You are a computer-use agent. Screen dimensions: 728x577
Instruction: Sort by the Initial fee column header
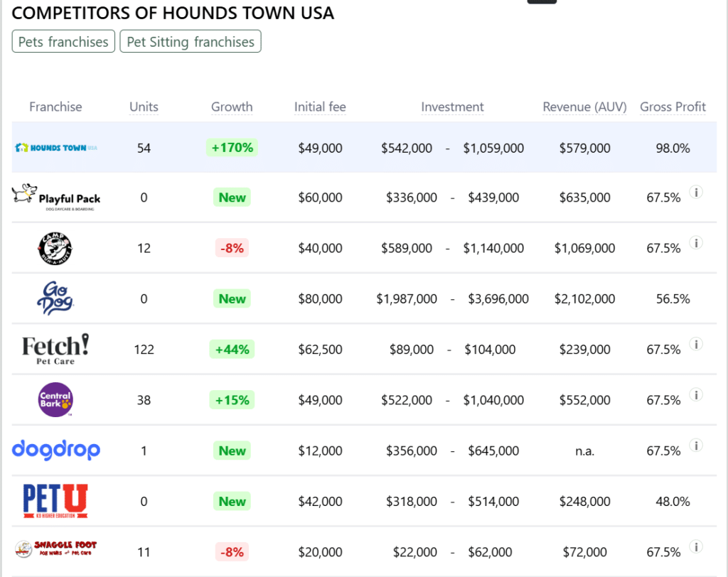point(320,107)
